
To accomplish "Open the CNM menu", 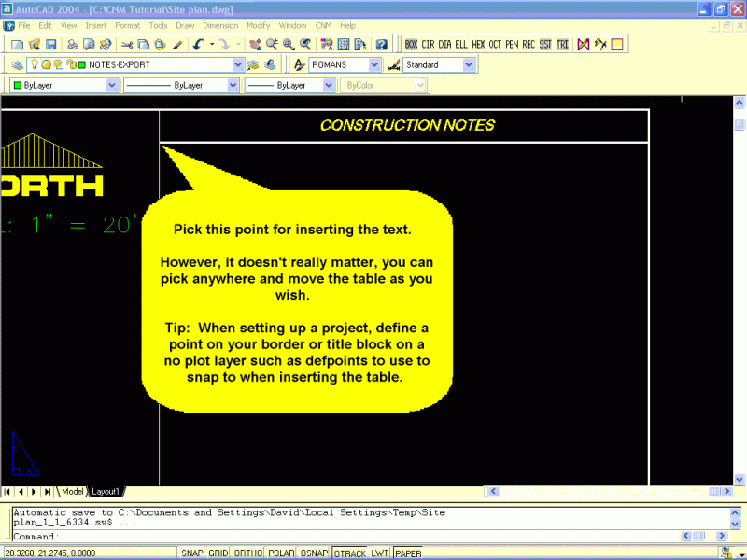I will pos(322,25).
